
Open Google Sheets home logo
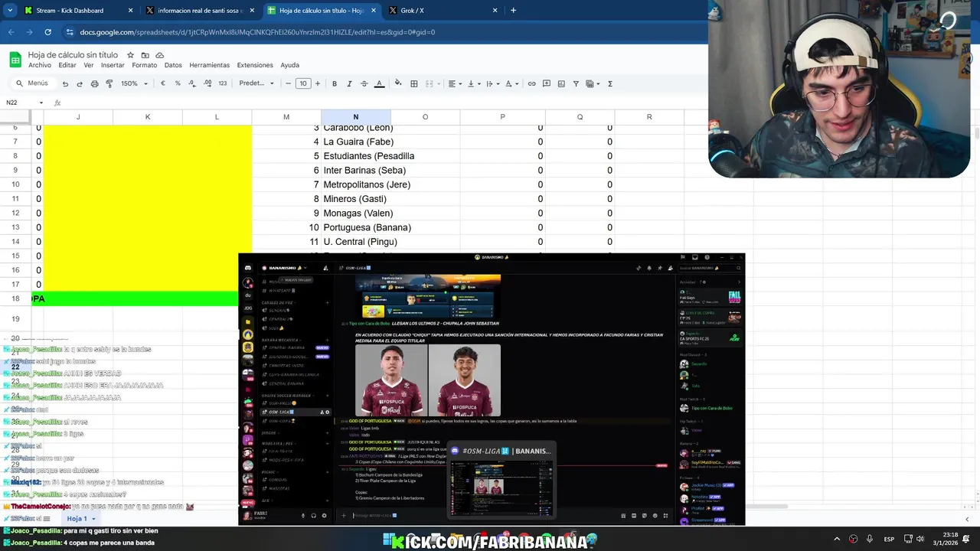(x=15, y=60)
